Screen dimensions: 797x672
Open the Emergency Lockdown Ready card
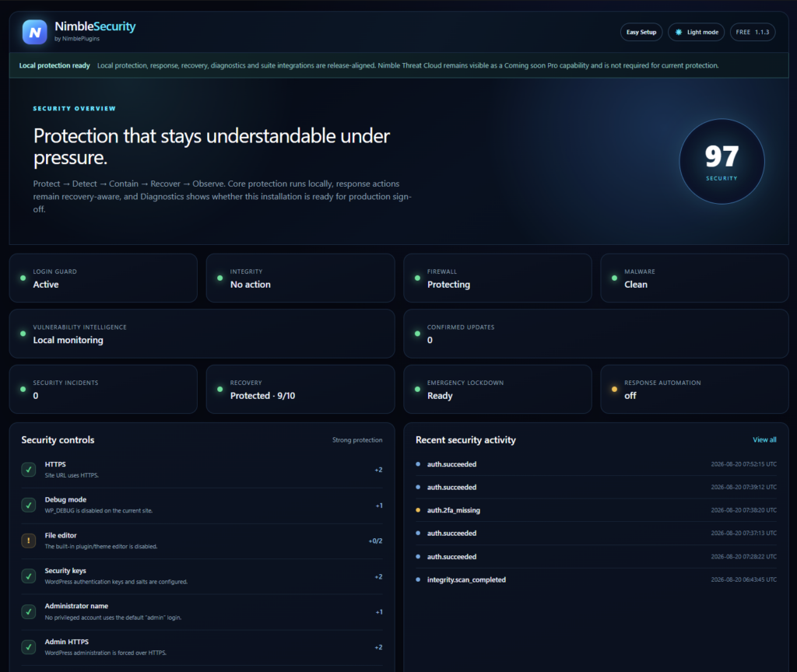pos(497,389)
